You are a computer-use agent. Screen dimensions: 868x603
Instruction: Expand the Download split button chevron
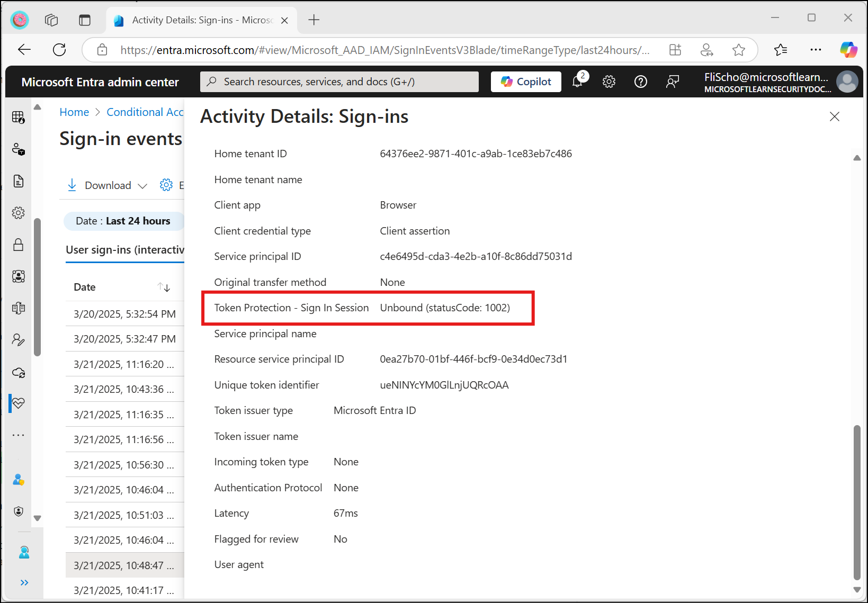pyautogui.click(x=142, y=185)
